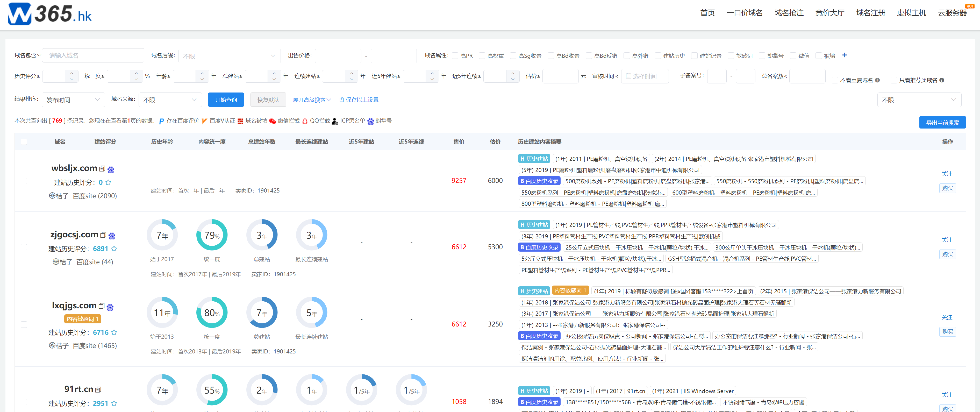
Task: Click the 域名包含 domain input field
Action: pos(93,55)
